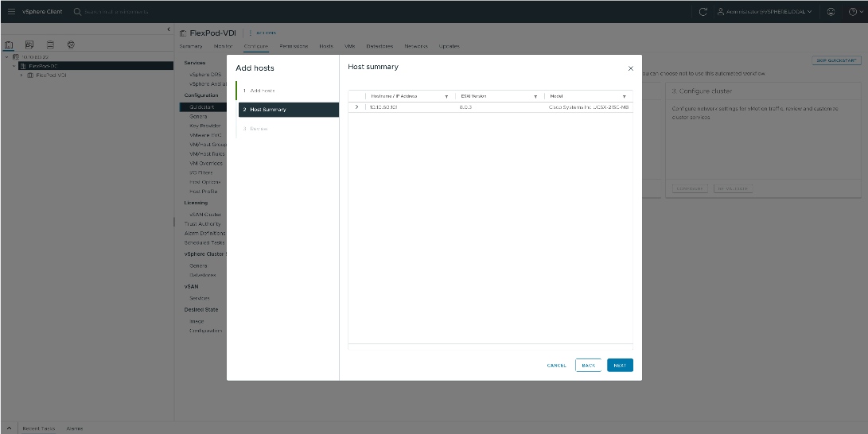The width and height of the screenshot is (868, 434).
Task: Click the ESXi Version column header
Action: (x=473, y=96)
